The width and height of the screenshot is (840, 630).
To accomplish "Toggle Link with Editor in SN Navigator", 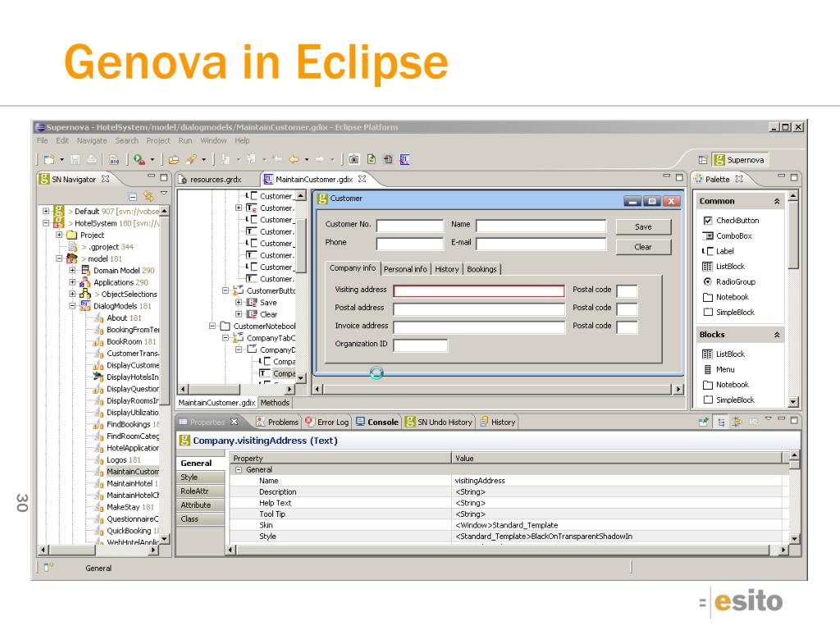I will click(148, 196).
